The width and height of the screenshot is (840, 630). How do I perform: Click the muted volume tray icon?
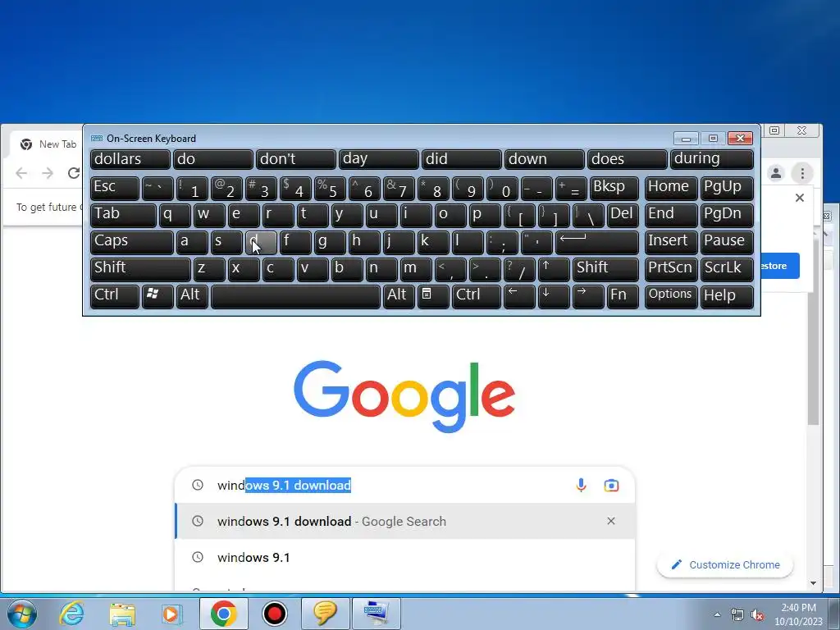pyautogui.click(x=757, y=614)
